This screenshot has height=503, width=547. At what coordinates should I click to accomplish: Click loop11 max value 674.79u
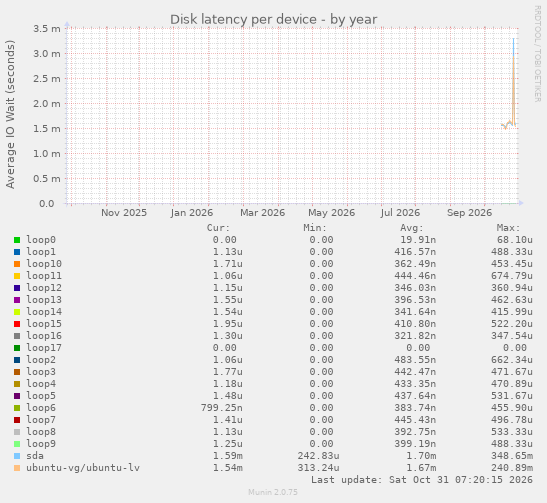click(x=512, y=276)
